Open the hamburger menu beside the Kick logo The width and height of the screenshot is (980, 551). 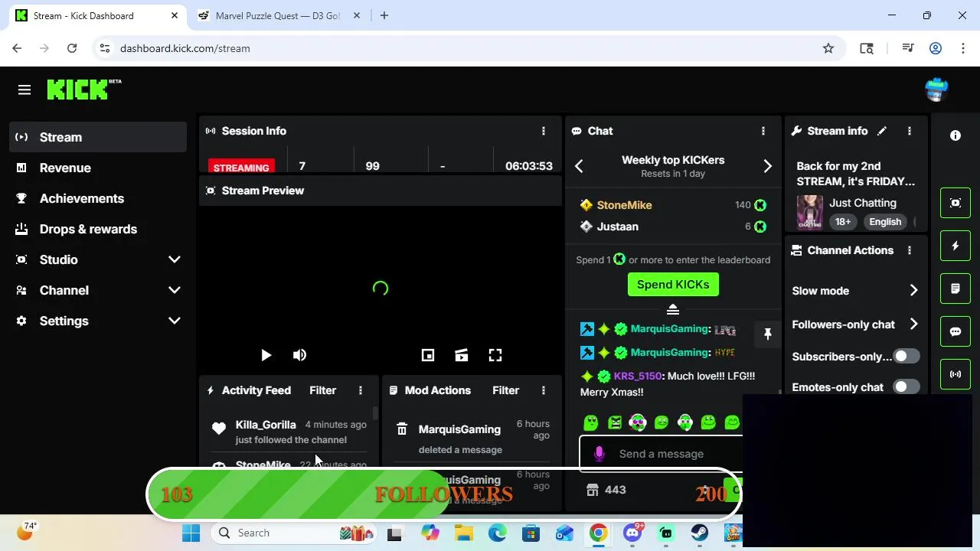(x=24, y=90)
